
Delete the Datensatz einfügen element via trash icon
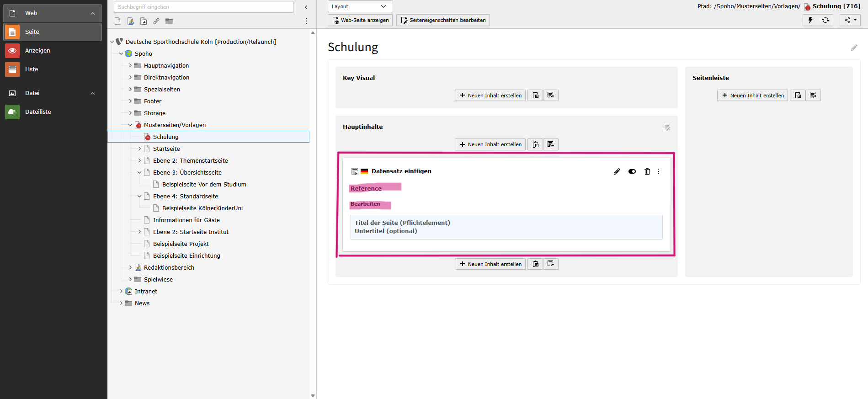(x=647, y=171)
